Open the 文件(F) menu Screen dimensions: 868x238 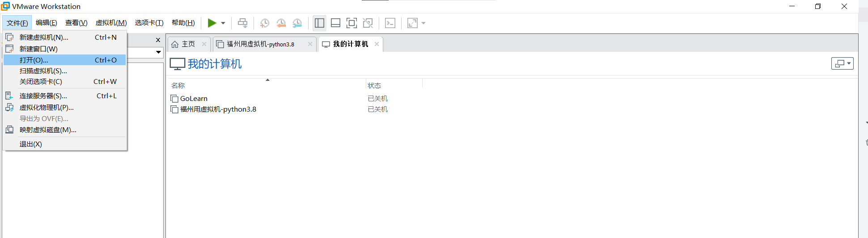(x=17, y=23)
